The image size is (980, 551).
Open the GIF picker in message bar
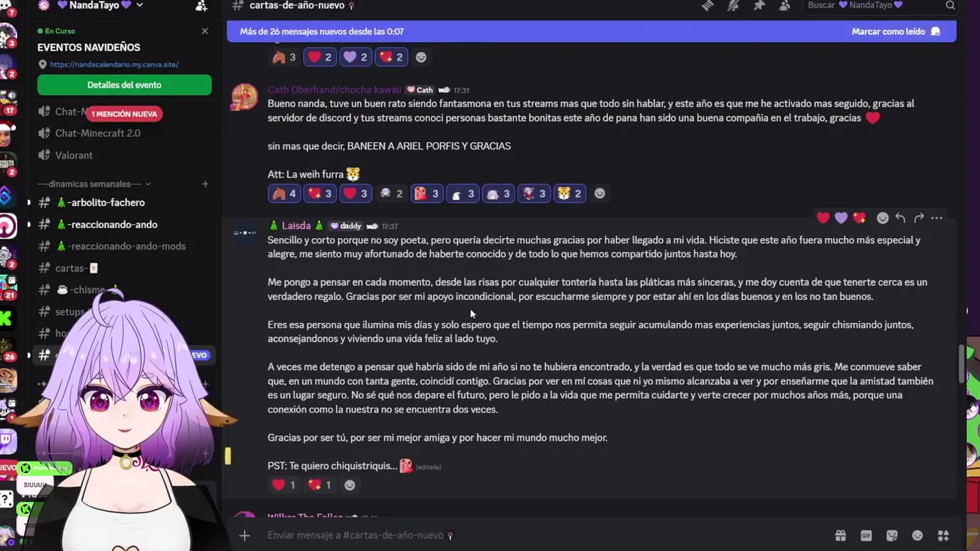(x=866, y=536)
